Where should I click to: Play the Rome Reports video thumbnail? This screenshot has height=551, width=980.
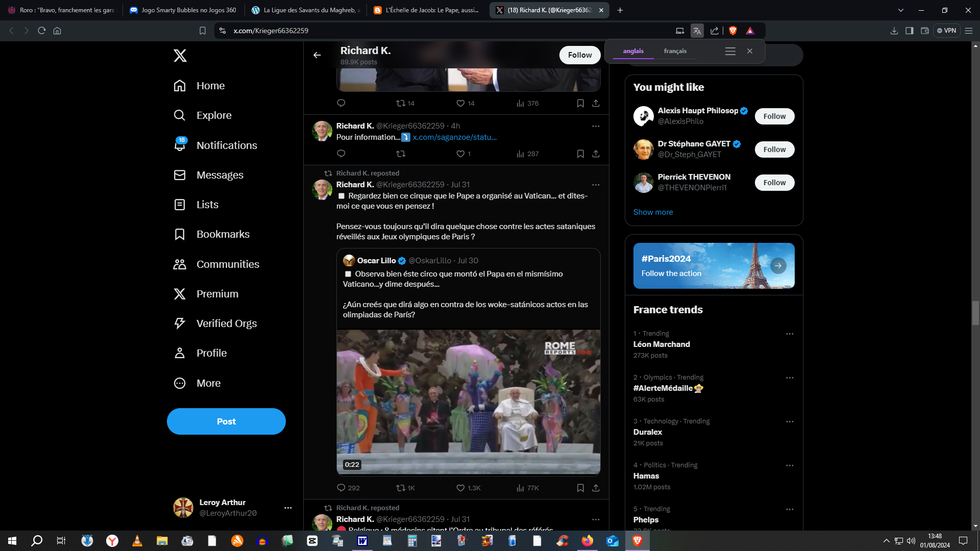click(468, 402)
